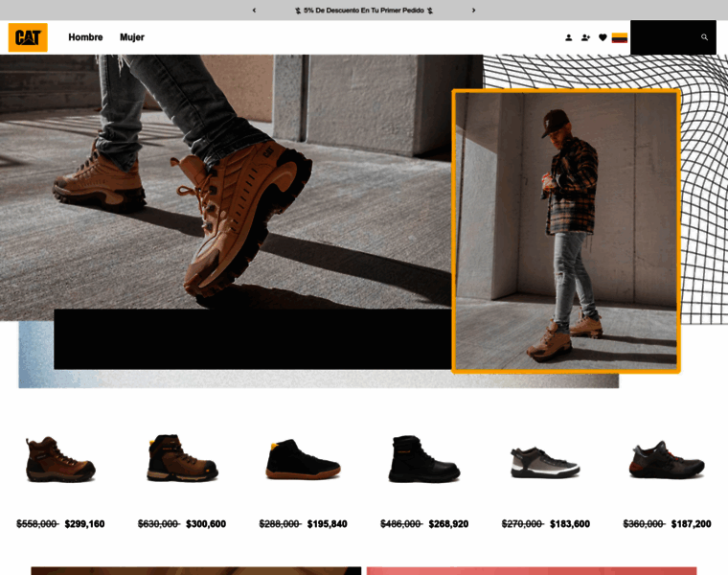The image size is (728, 575).
Task: Click the $195,840 sale price
Action: [x=328, y=524]
